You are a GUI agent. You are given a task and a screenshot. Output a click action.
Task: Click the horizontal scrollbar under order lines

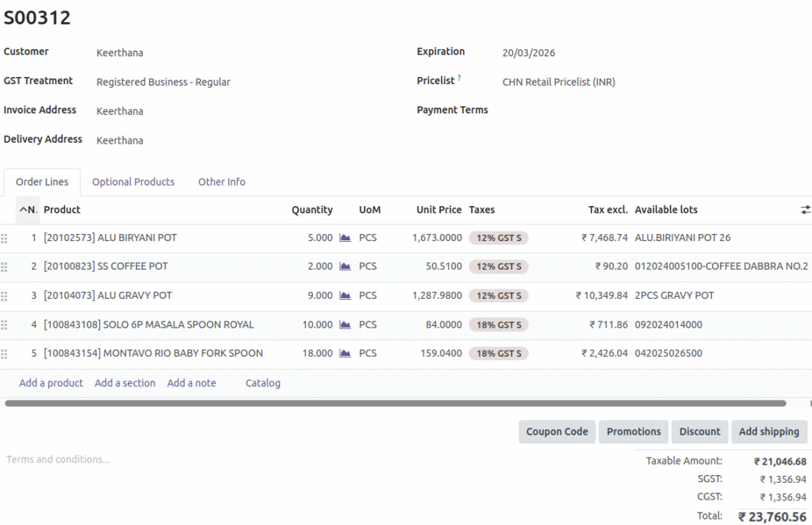(x=395, y=403)
